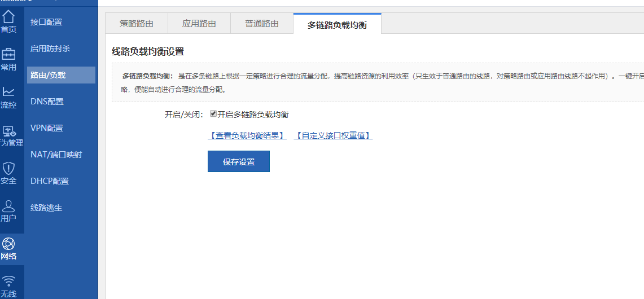Click the 线路负载均衡设置 heading
Viewport: 644px width, 299px height.
pyautogui.click(x=148, y=52)
